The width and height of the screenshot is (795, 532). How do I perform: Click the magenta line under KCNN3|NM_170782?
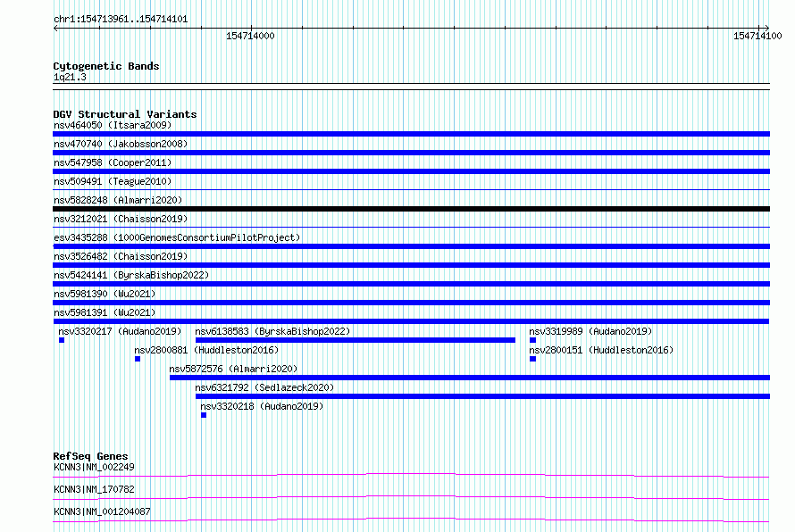point(411,497)
